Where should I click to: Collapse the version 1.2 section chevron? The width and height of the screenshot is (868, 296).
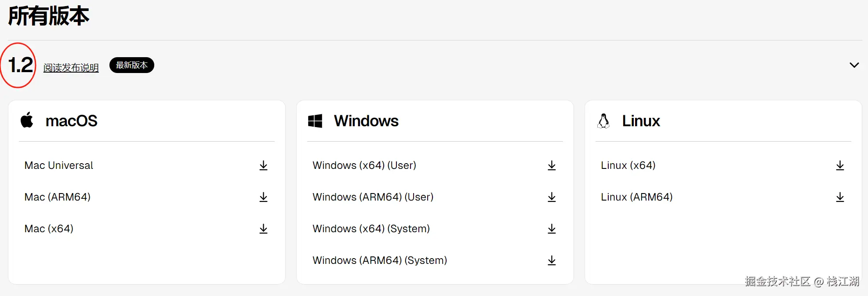point(854,65)
